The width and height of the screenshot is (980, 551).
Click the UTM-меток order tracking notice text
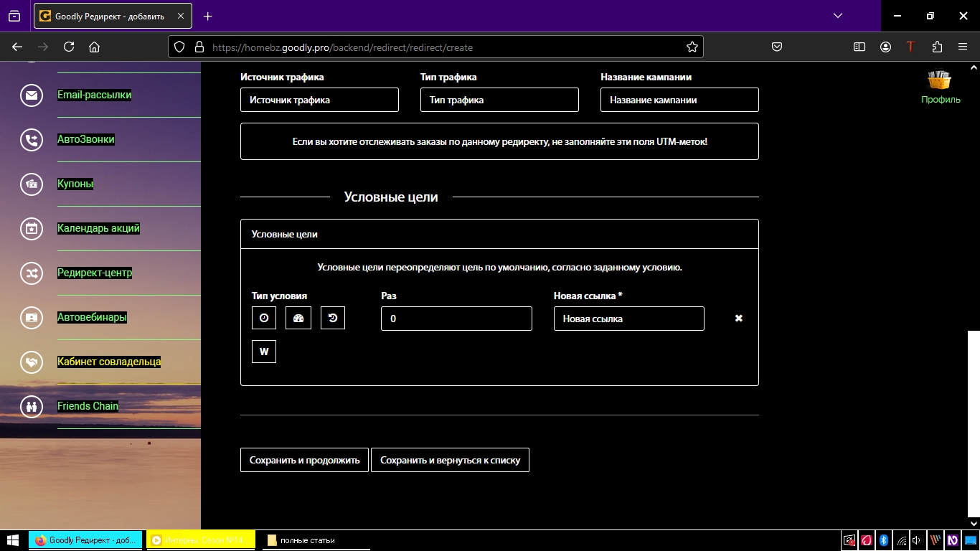pyautogui.click(x=499, y=141)
